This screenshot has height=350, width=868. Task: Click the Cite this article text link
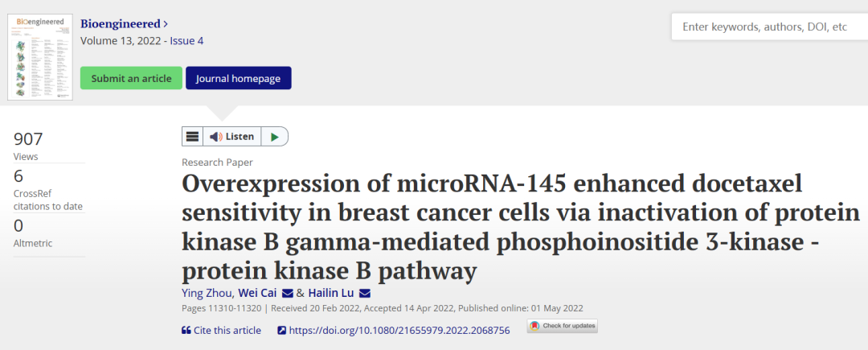click(227, 330)
